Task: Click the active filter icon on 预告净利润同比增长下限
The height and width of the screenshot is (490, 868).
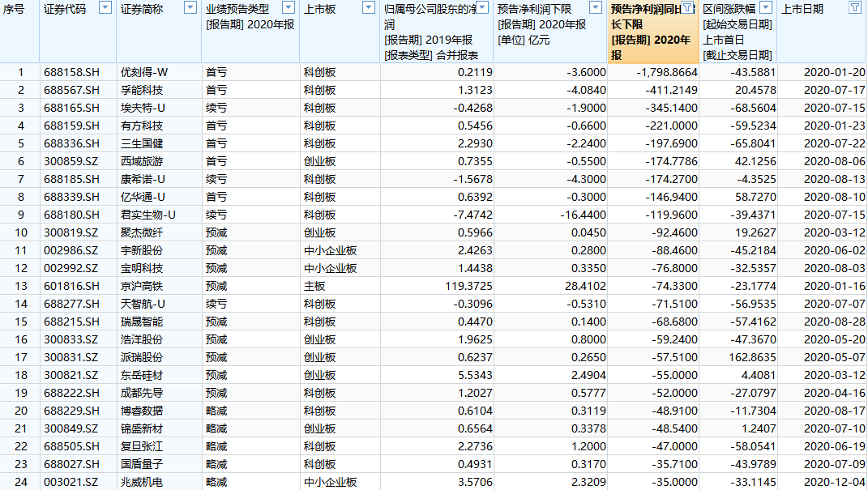Action: coord(687,8)
